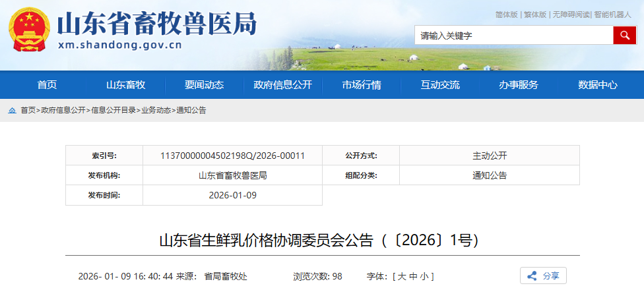Open the 互动交流 menu item
This screenshot has width=644, height=290.
coord(440,85)
